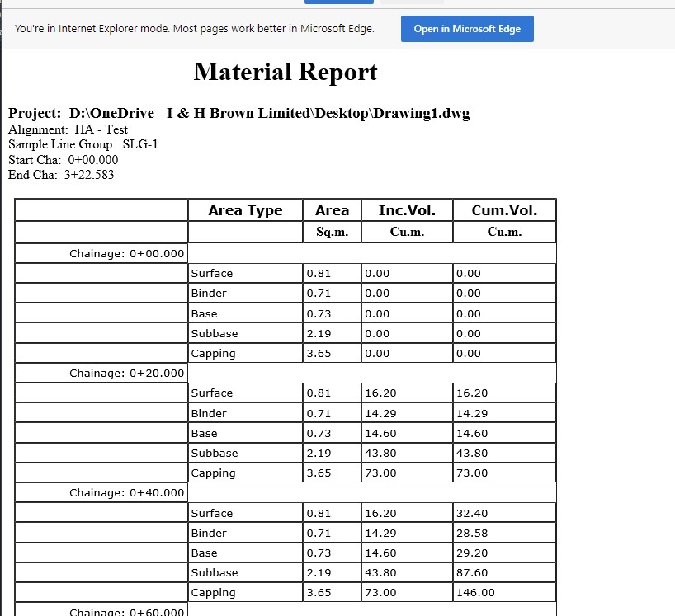The image size is (675, 616).
Task: Click Subbase under Chainage 0+20.000
Action: click(x=215, y=453)
